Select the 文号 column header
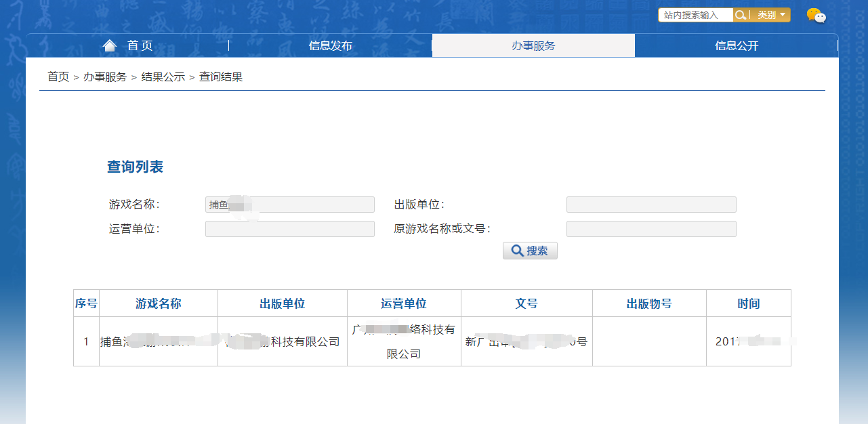This screenshot has width=868, height=424. tap(526, 303)
